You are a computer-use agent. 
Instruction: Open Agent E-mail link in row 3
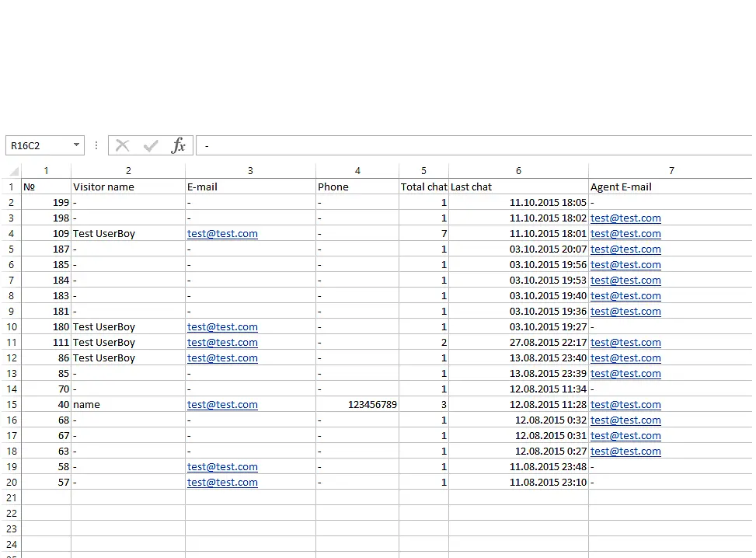coord(625,218)
